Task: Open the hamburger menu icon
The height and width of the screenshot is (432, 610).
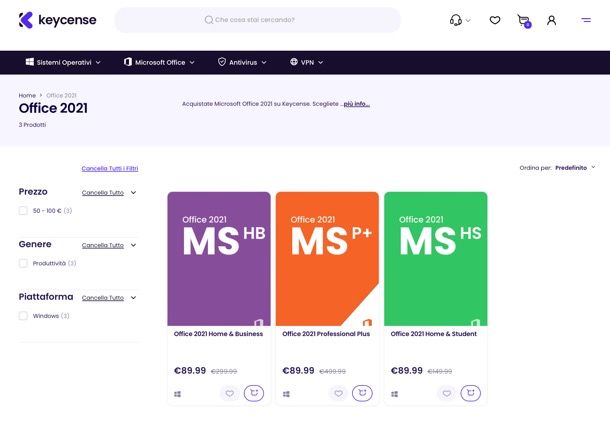Action: click(586, 20)
